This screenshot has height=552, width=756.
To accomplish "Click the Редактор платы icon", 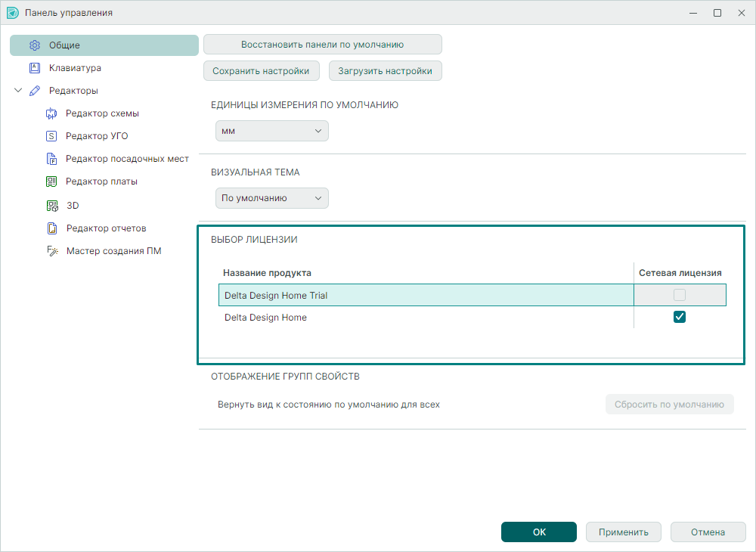I will pos(51,182).
